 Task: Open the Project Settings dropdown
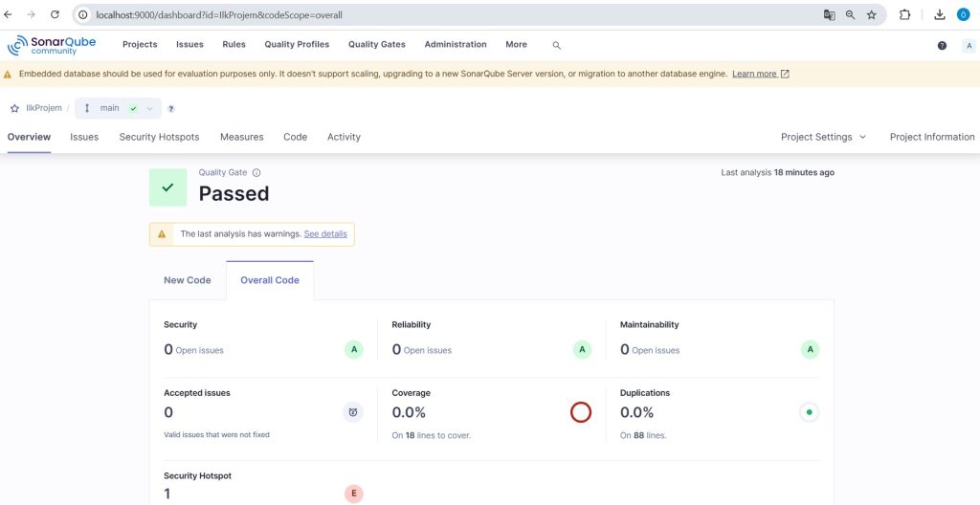point(823,137)
